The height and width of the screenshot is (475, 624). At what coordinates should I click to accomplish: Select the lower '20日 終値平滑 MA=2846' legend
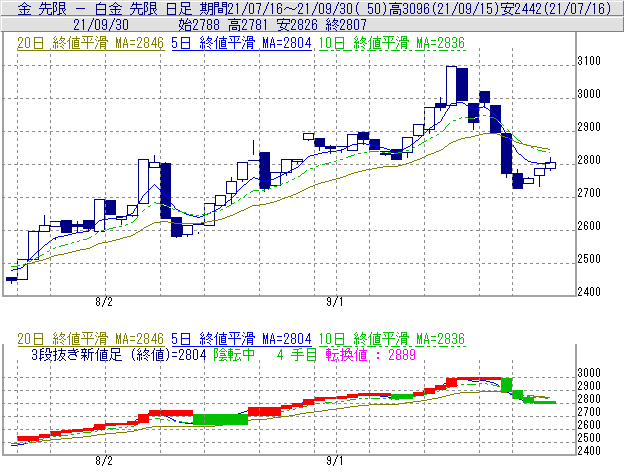90,339
